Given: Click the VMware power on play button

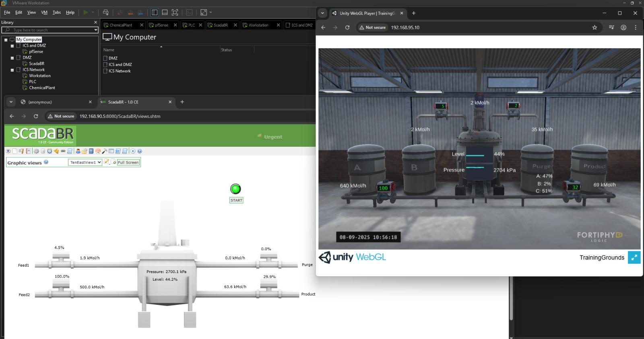Looking at the screenshot, I should (85, 12).
